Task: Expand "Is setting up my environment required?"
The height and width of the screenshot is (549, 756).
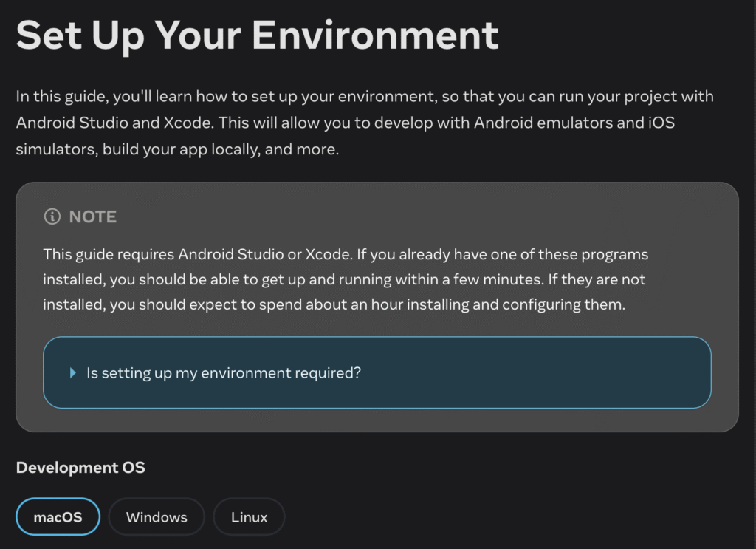Action: 223,373
